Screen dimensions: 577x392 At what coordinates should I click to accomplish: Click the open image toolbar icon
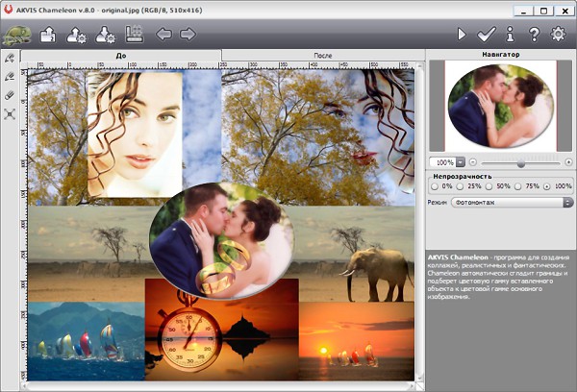(x=48, y=36)
